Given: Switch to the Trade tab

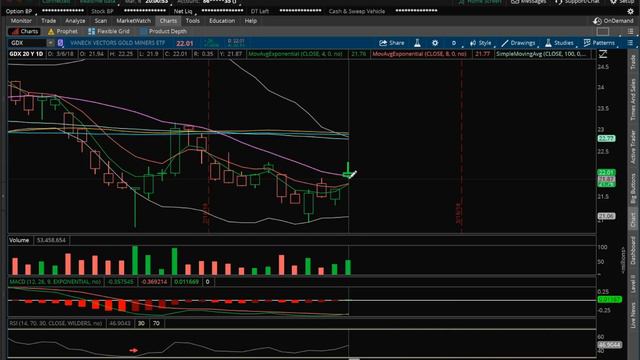Looking at the screenshot, I should click(x=49, y=21).
